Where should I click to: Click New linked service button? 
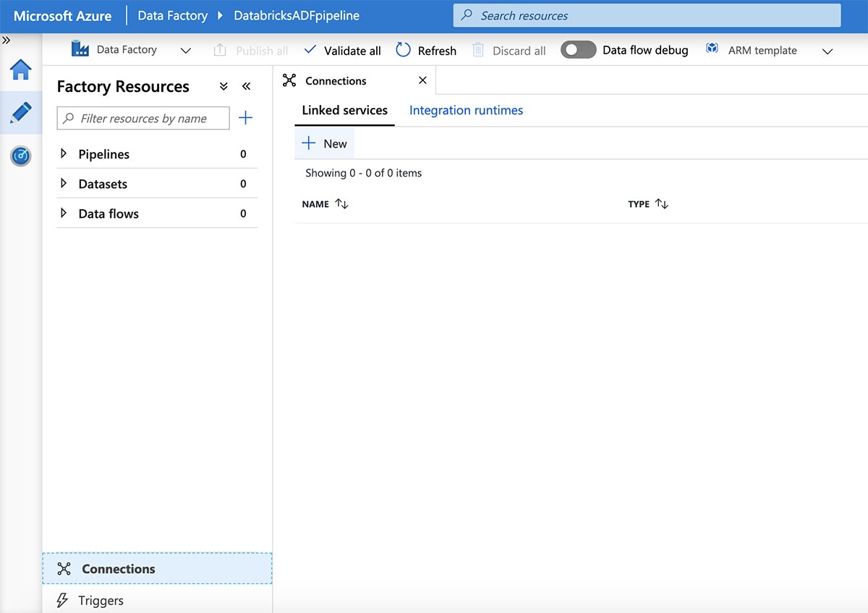click(324, 143)
